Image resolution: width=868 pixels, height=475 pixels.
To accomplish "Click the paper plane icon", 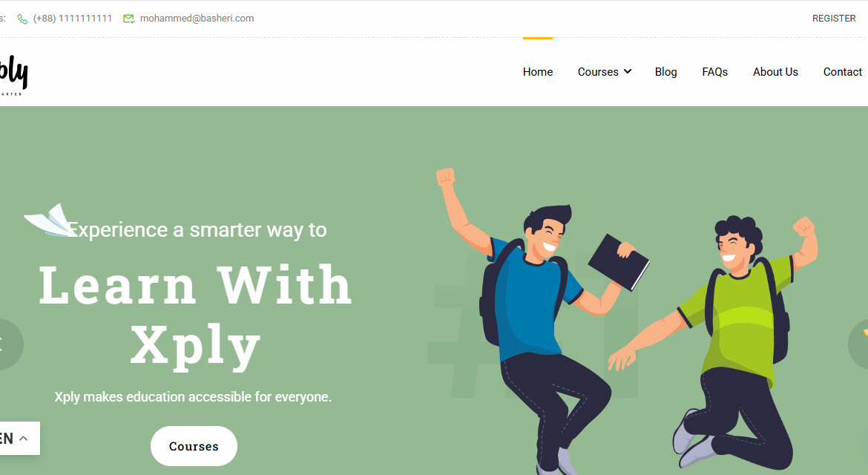I will pyautogui.click(x=50, y=220).
